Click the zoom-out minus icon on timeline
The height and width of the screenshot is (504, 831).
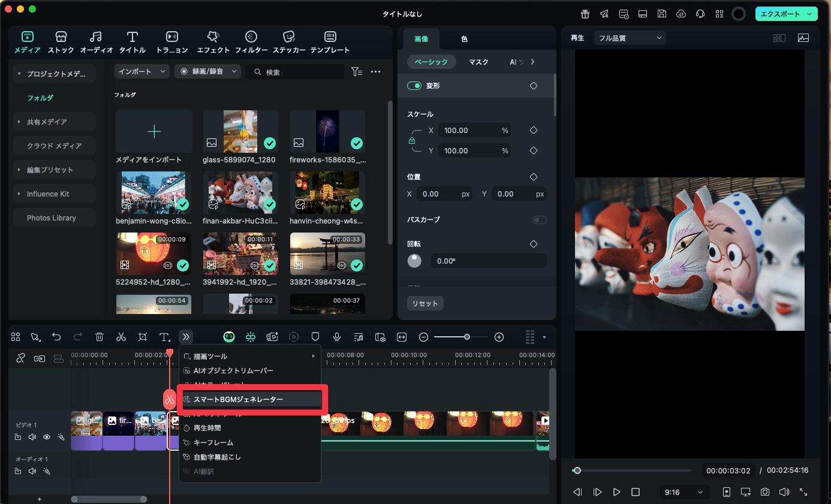423,337
